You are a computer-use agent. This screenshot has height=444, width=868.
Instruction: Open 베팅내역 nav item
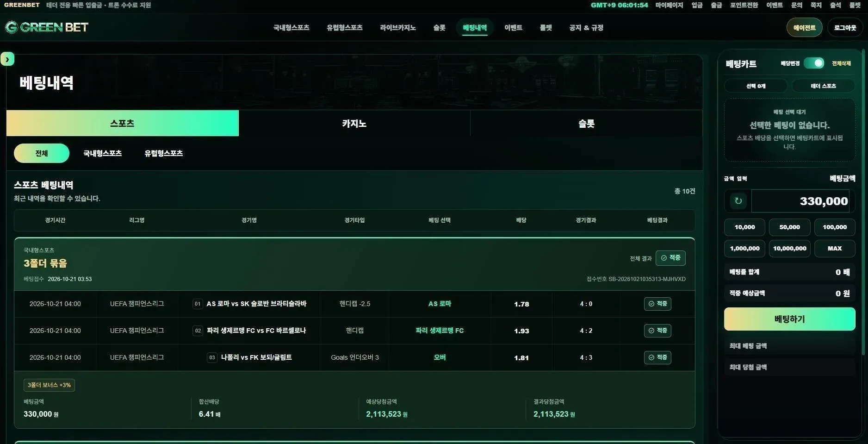click(475, 28)
